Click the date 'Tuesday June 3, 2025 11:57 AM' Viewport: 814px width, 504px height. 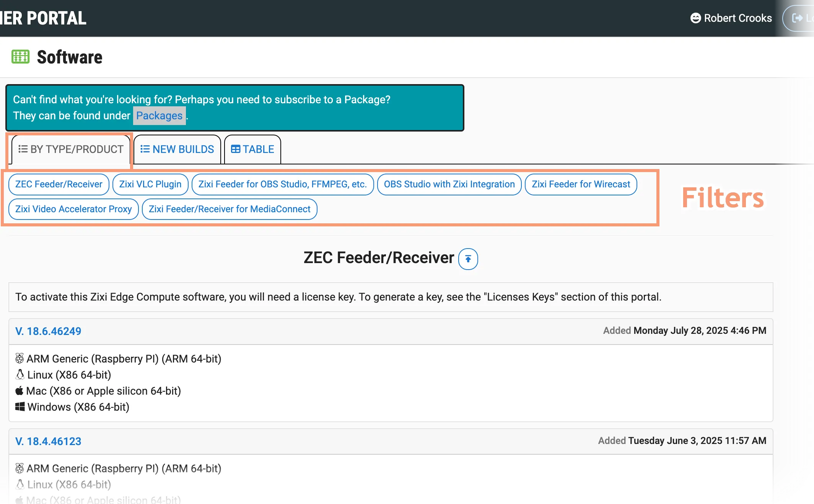(697, 441)
